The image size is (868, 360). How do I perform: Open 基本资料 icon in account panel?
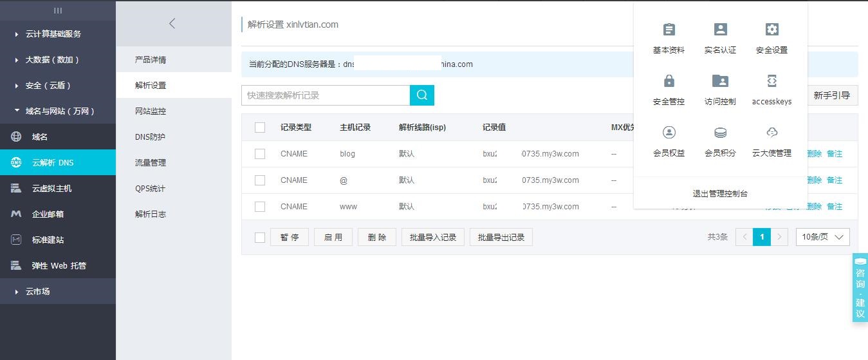click(x=669, y=30)
